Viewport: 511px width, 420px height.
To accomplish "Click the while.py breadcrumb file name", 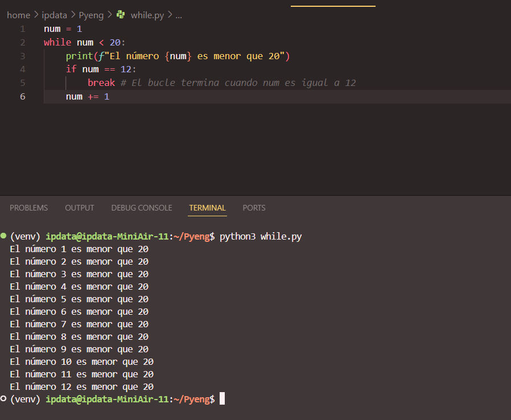I will click(147, 15).
